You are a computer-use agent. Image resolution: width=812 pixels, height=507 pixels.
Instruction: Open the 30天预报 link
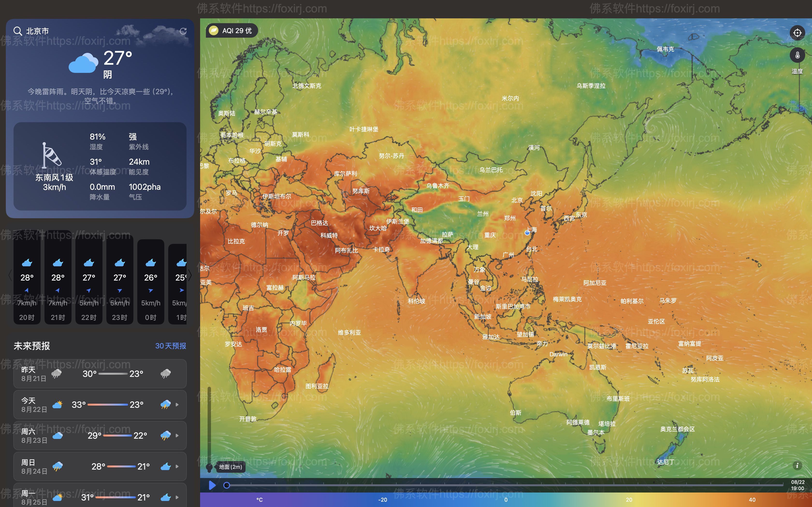171,346
